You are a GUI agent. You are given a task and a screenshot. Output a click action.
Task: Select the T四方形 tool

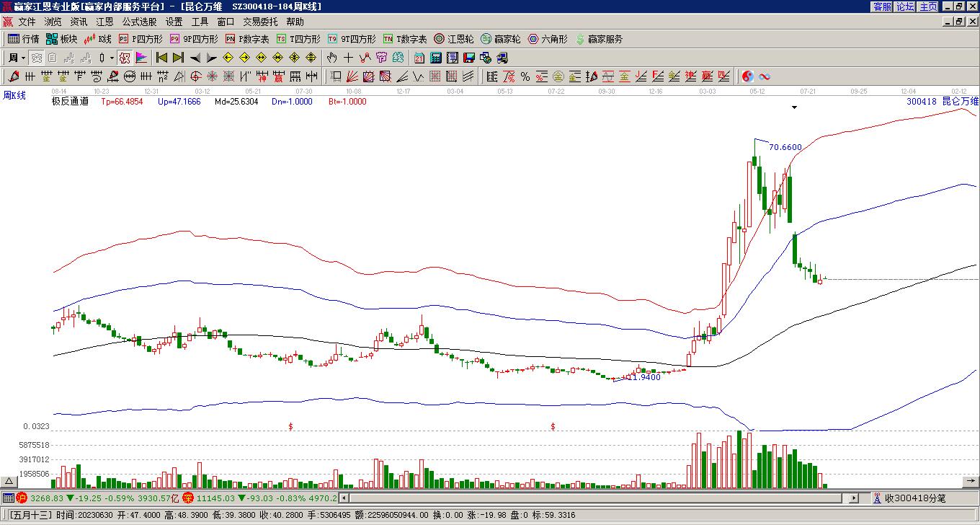click(x=298, y=39)
